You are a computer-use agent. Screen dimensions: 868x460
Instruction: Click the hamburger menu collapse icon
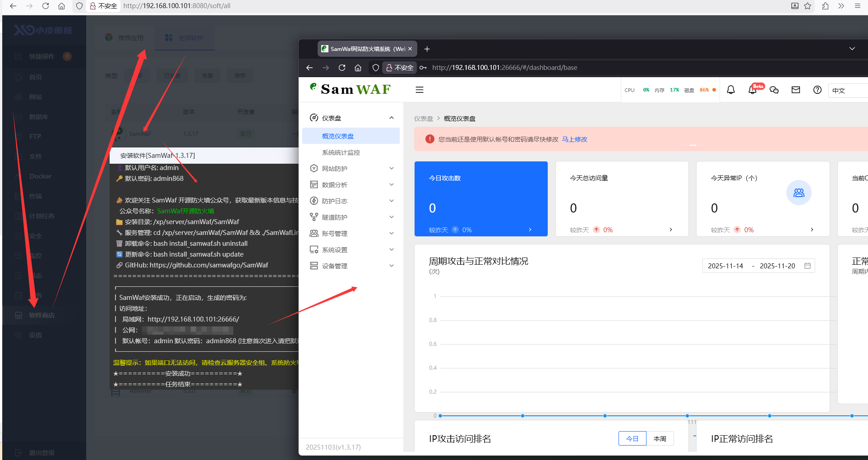pyautogui.click(x=419, y=90)
